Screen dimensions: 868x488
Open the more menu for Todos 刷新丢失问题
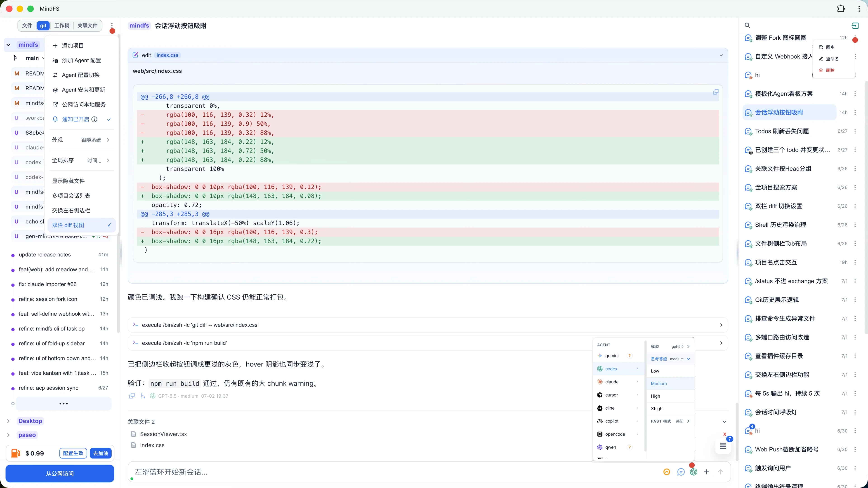855,131
